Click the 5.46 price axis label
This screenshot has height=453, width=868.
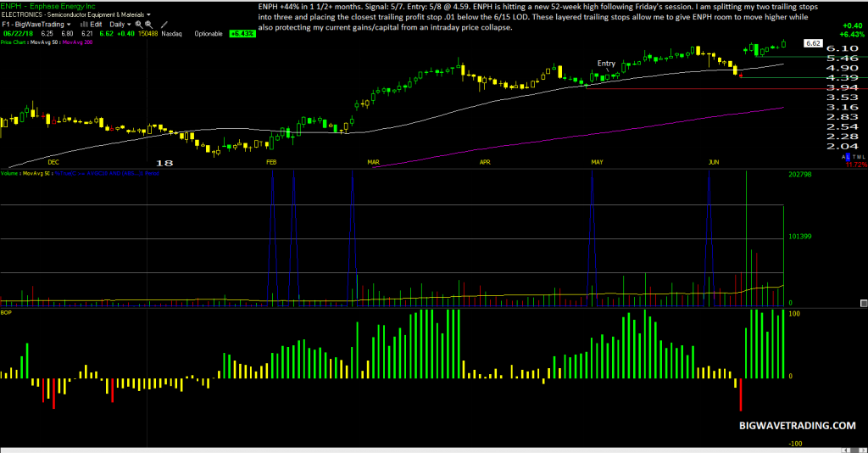(x=842, y=59)
